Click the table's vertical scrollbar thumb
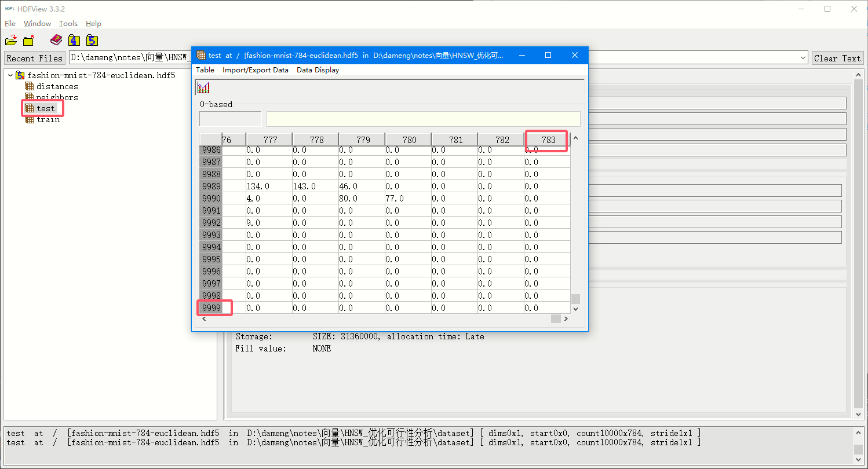Screen dimensions: 868x469 coord(575,299)
